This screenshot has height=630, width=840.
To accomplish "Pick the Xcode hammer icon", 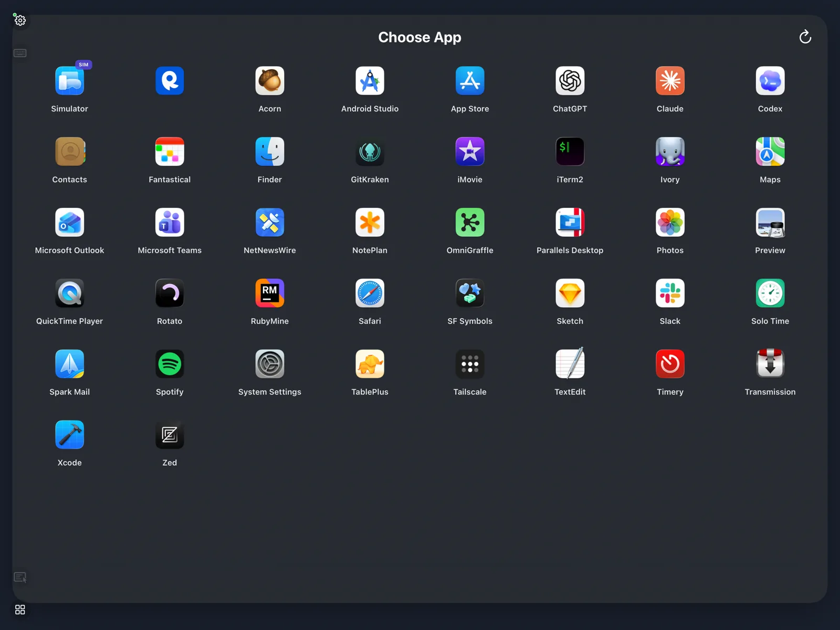I will [x=70, y=435].
